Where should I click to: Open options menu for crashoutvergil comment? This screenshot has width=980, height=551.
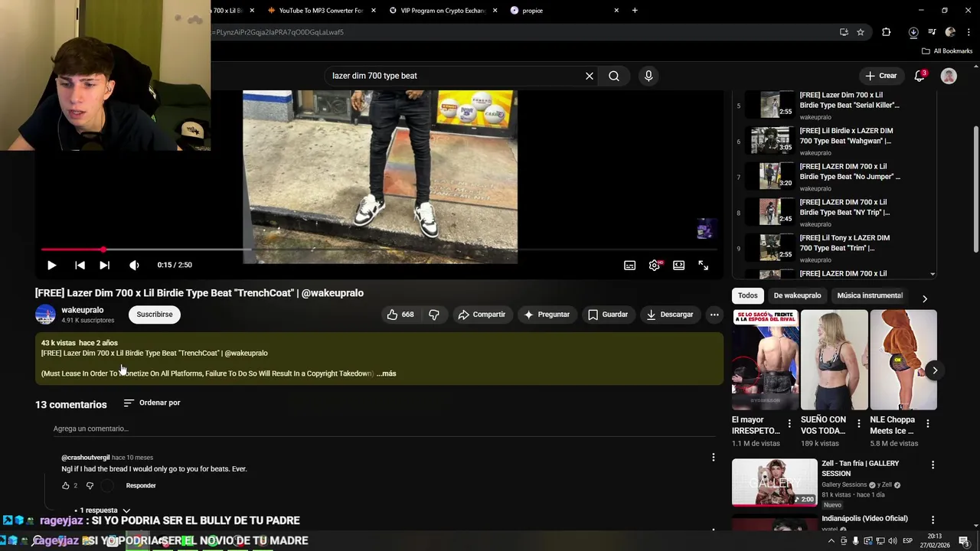tap(714, 458)
